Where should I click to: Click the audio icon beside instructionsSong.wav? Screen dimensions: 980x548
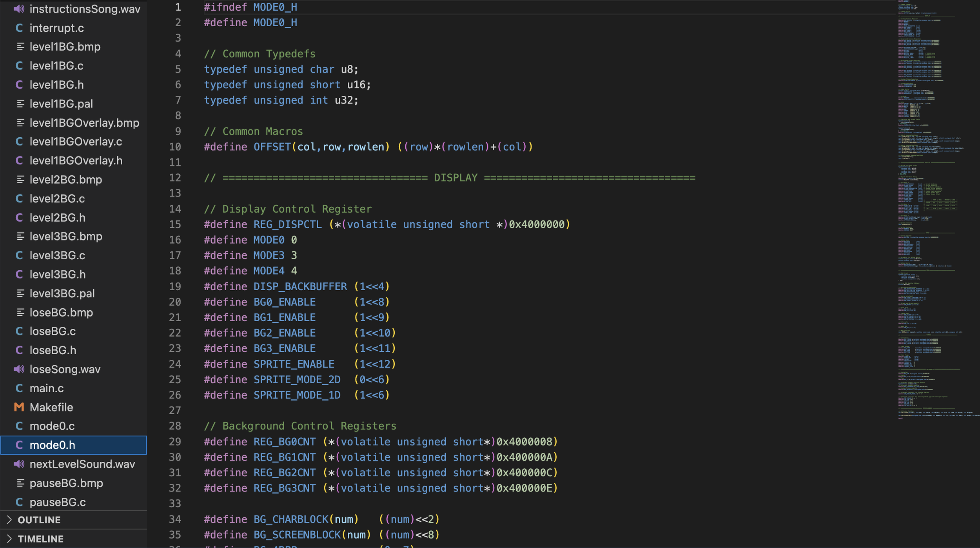click(19, 9)
